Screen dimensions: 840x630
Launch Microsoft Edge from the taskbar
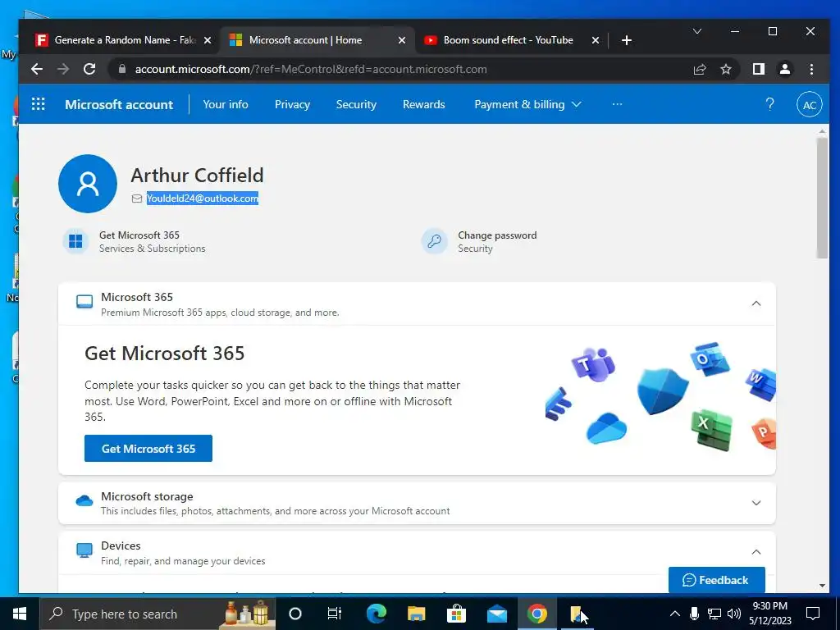pos(376,614)
